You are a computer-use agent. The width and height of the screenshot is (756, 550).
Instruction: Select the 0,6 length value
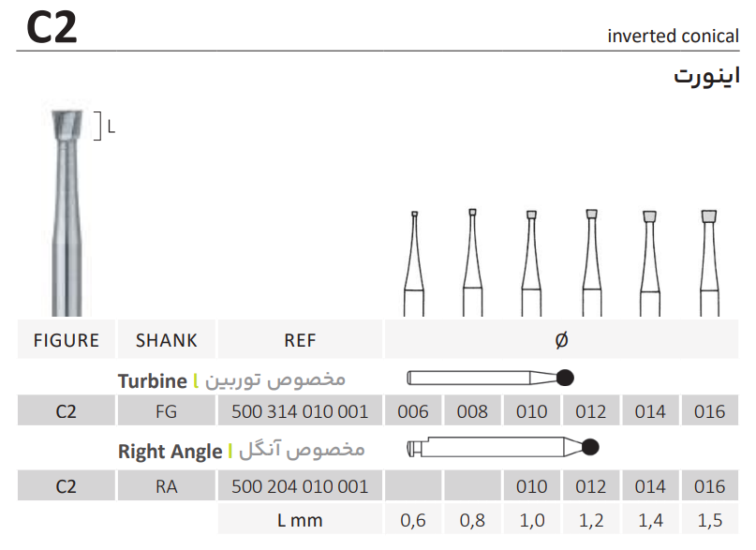413,520
